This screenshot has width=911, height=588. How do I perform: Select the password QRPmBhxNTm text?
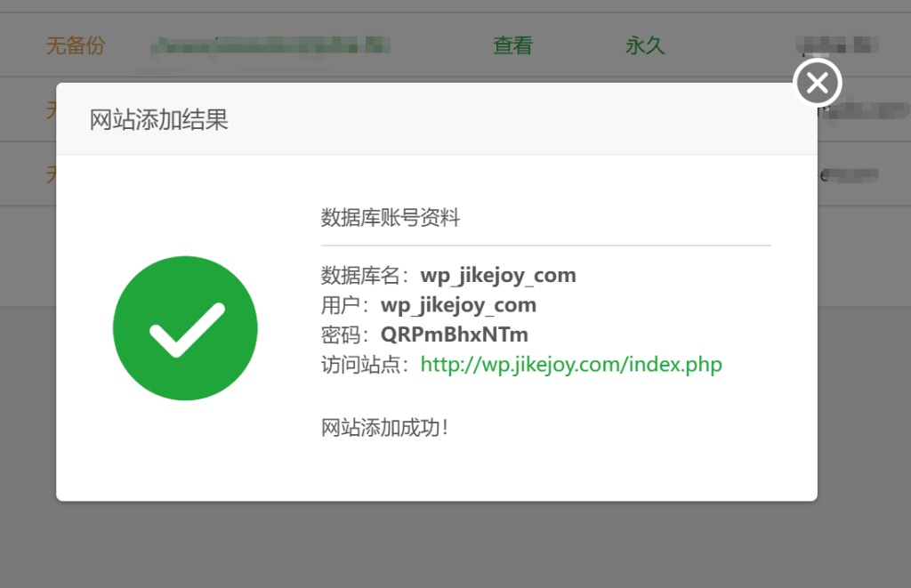(x=455, y=334)
